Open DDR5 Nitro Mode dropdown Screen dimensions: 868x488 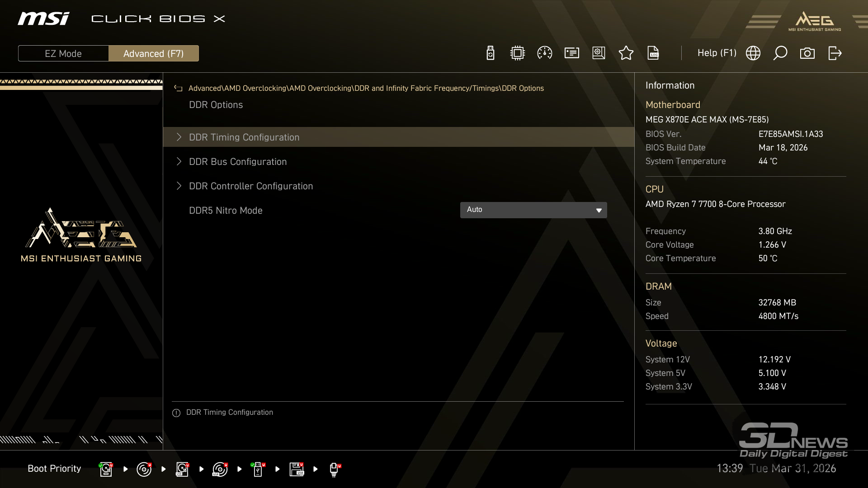click(533, 210)
